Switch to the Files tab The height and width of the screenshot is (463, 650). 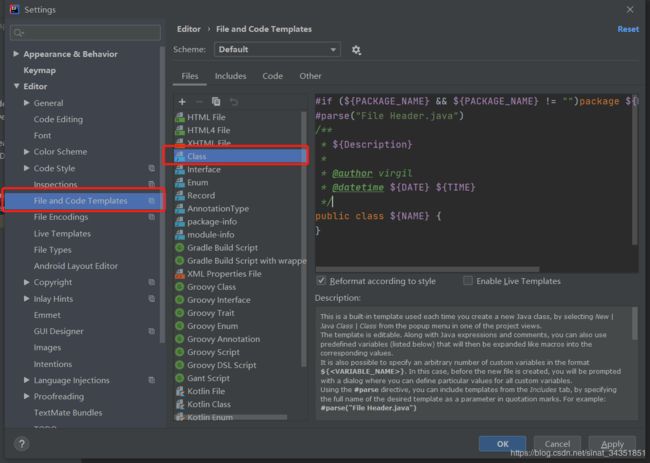[x=189, y=76]
